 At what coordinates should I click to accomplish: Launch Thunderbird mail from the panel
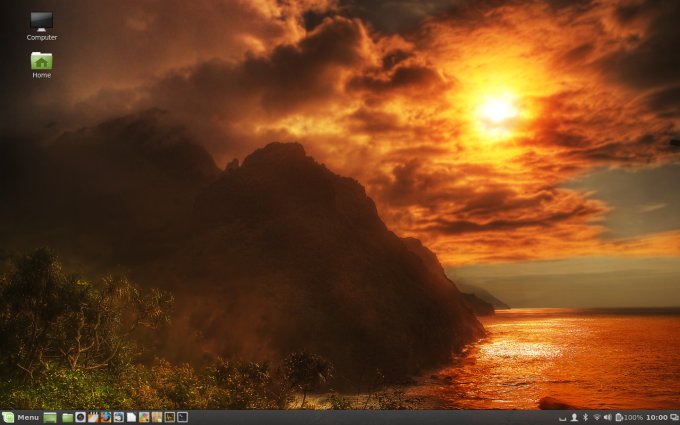(x=118, y=417)
